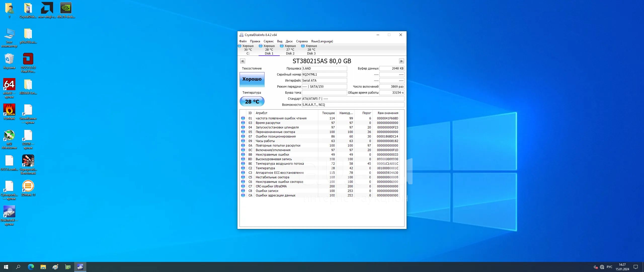This screenshot has width=644, height=272.
Task: Launch 3DMark 11 shortcut
Action: (x=28, y=188)
